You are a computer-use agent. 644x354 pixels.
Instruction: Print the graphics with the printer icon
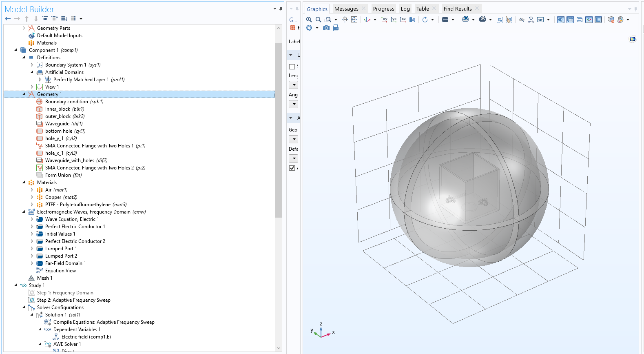pyautogui.click(x=336, y=28)
